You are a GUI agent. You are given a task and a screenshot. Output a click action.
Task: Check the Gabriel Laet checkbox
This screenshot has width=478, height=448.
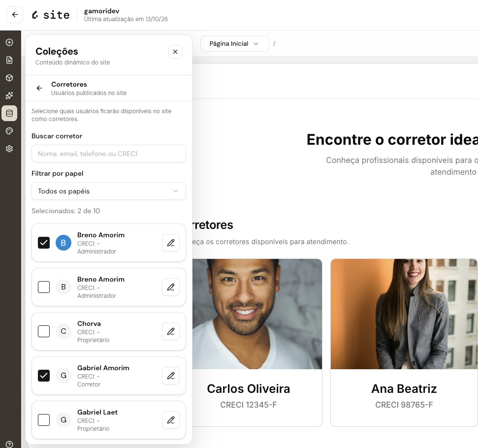click(x=44, y=420)
